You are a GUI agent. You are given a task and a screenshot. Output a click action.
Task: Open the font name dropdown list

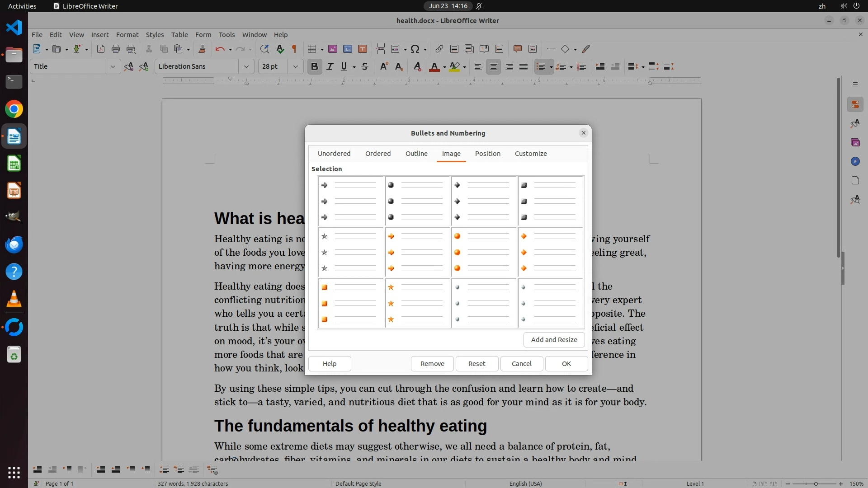(x=246, y=67)
